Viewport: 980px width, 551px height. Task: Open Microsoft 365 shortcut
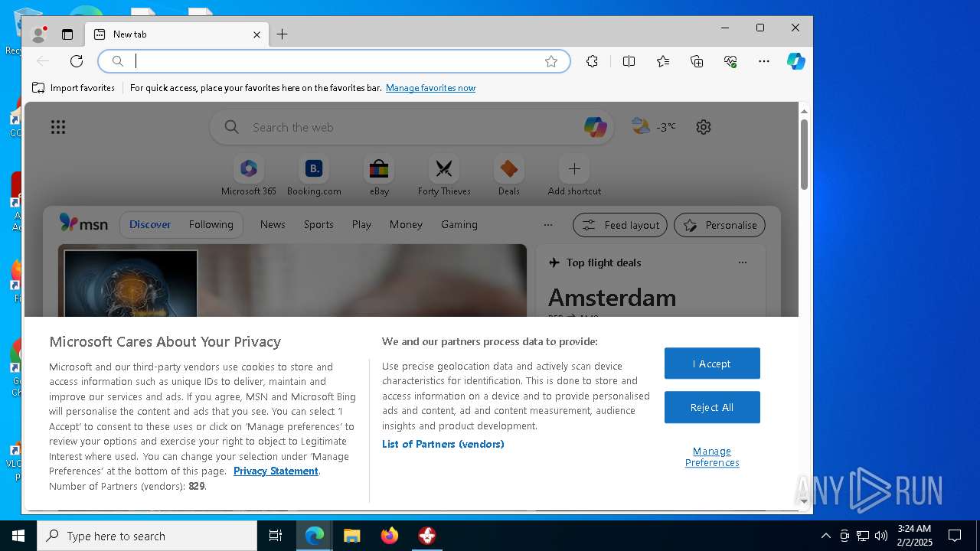tap(249, 176)
